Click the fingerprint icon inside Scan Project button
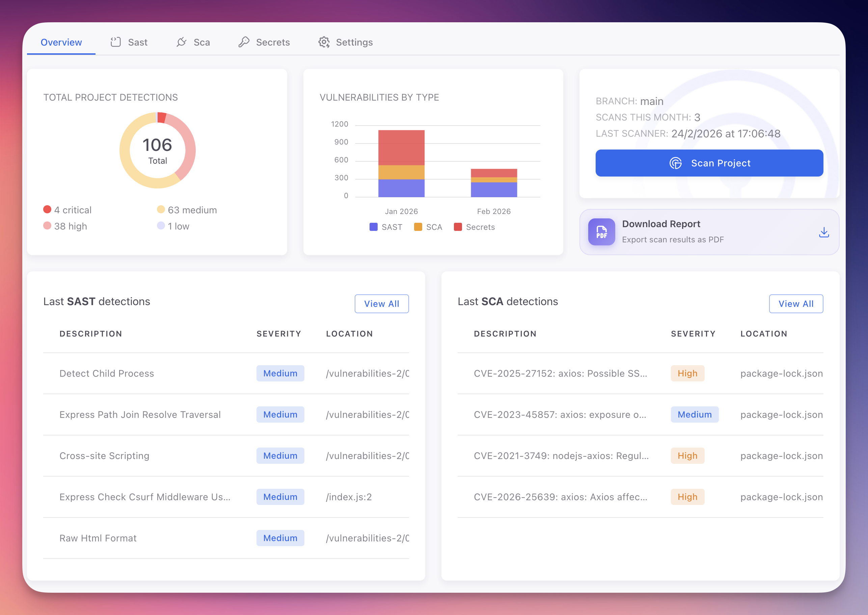Screen dimensions: 868x615 click(x=676, y=163)
